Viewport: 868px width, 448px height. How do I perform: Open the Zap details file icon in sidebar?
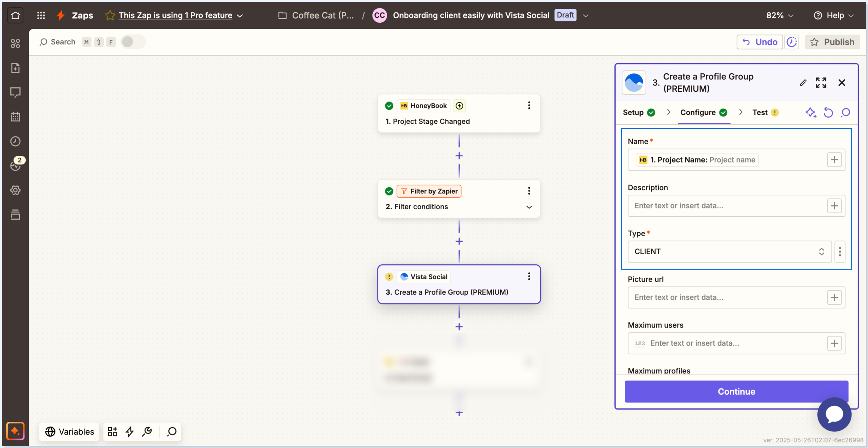[x=15, y=68]
